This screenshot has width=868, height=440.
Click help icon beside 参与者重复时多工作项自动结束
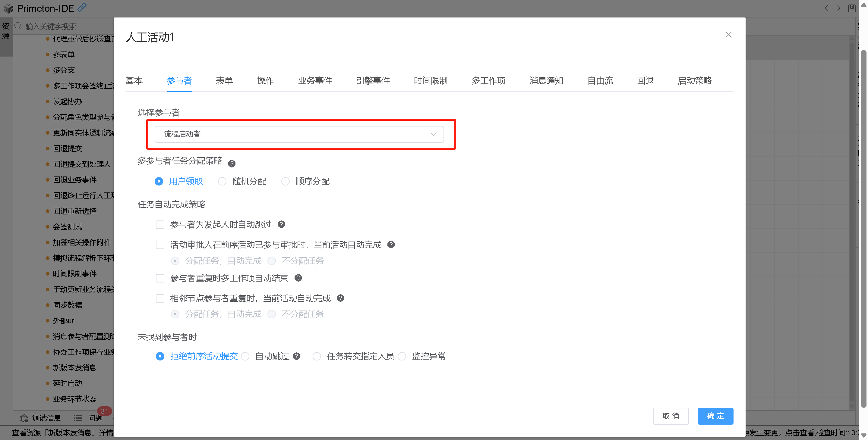tap(298, 278)
